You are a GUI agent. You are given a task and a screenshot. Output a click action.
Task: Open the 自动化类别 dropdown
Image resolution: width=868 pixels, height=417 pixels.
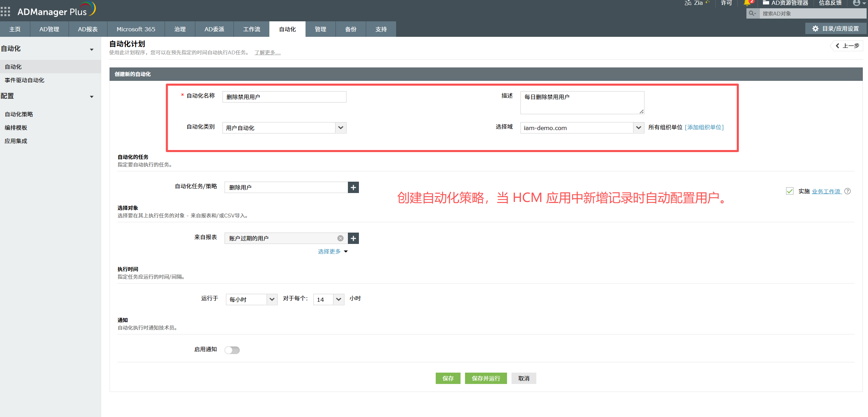(340, 128)
